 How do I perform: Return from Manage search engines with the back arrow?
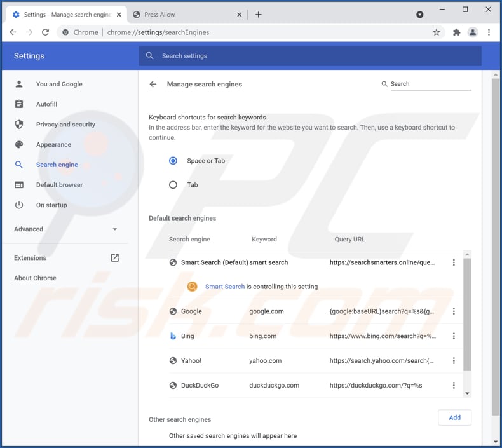click(153, 85)
